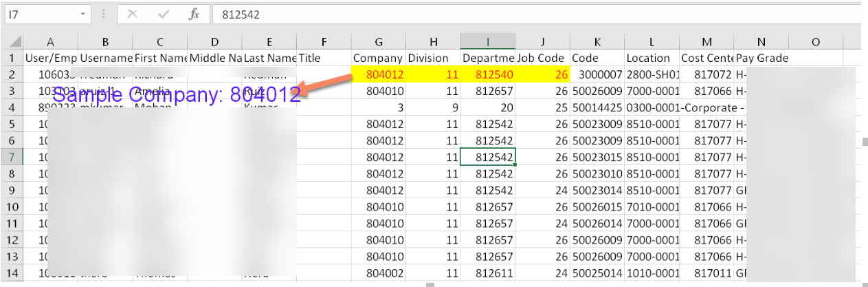The image size is (868, 287).
Task: Click the vertical scrollbar at right edge
Action: pos(864,142)
